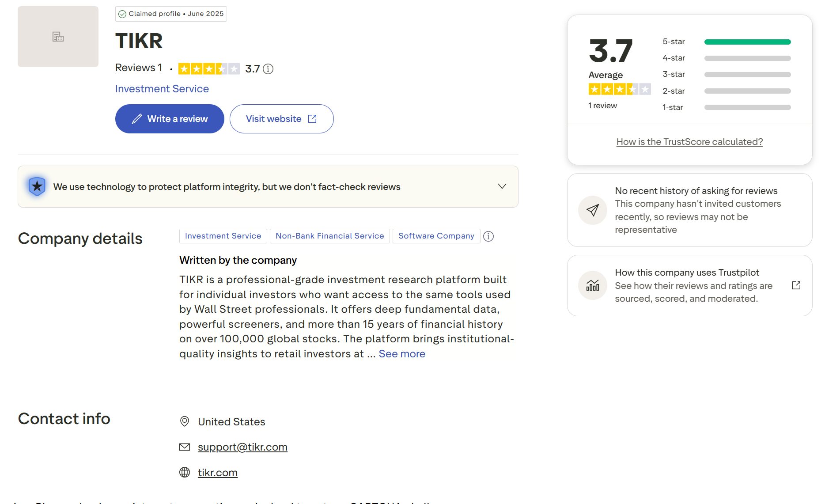Open the Reviews 1 link

point(139,68)
